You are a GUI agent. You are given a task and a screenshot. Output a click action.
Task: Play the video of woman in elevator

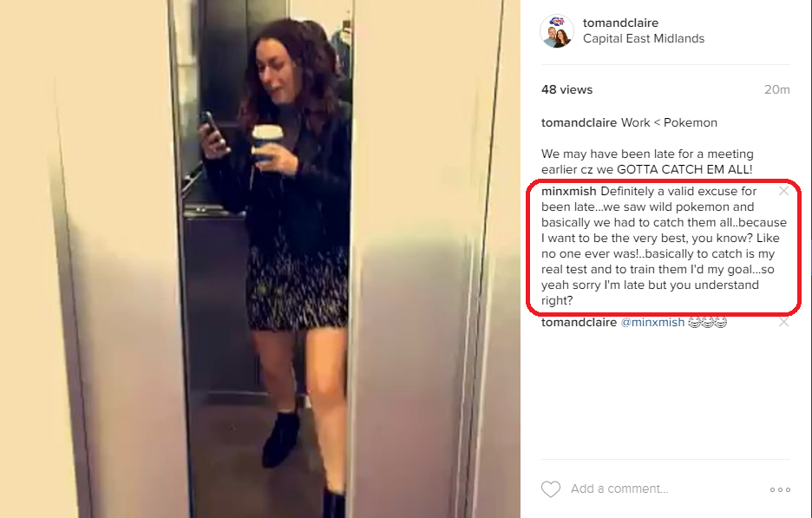[x=260, y=259]
